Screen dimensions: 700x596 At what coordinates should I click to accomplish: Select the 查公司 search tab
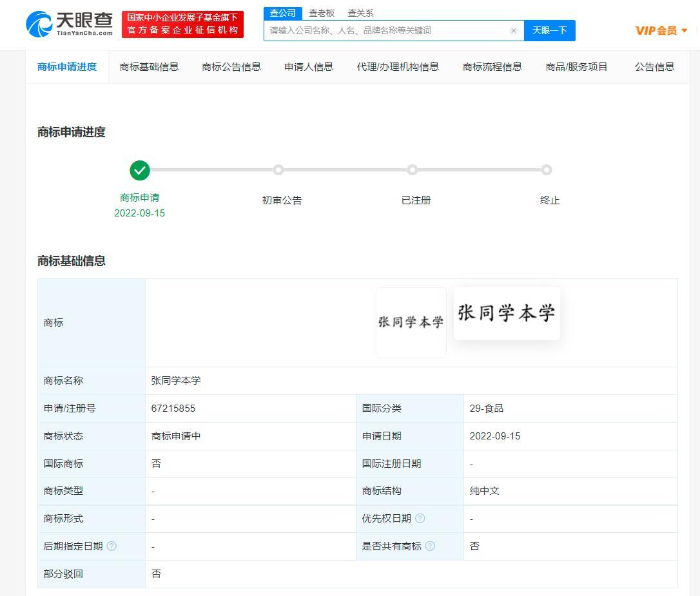pyautogui.click(x=282, y=13)
